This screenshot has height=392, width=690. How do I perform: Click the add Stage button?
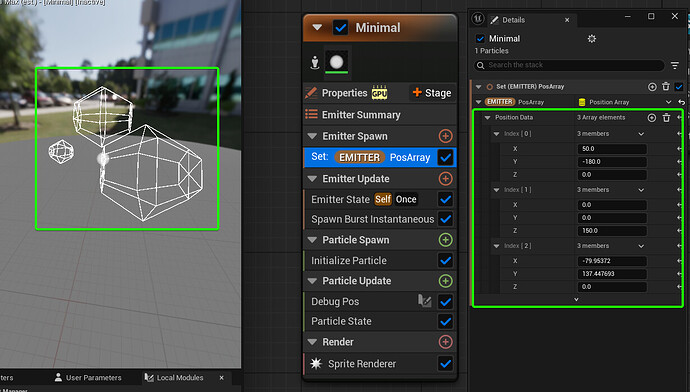[432, 93]
